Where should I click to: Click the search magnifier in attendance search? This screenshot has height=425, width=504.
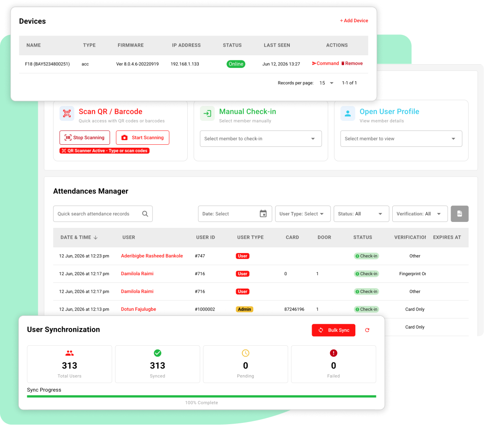[145, 214]
